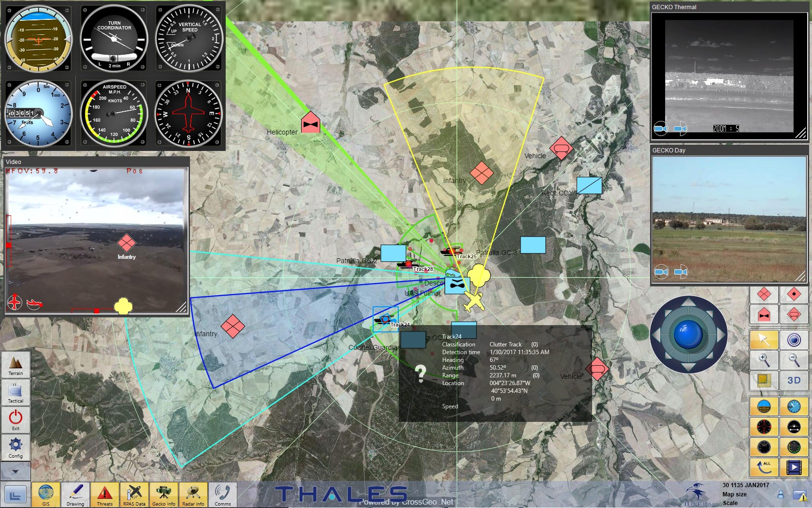Click the zoom in magnifier tool

click(x=764, y=360)
